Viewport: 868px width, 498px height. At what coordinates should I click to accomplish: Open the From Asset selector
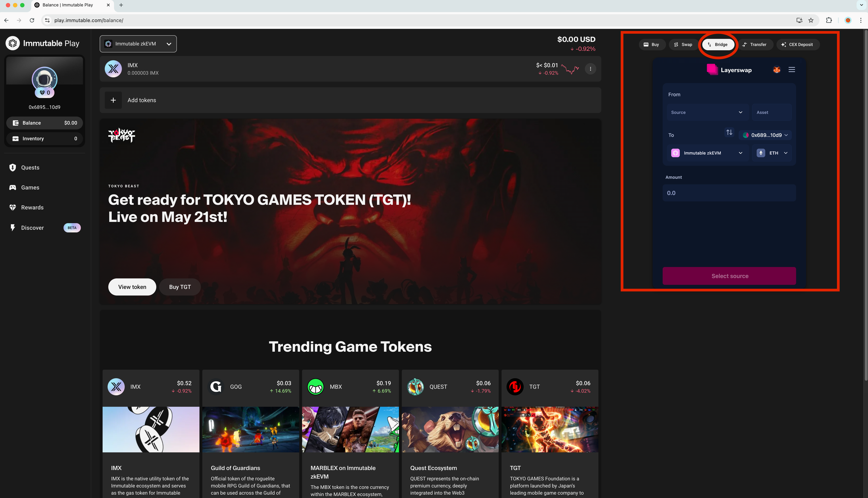[x=772, y=112]
